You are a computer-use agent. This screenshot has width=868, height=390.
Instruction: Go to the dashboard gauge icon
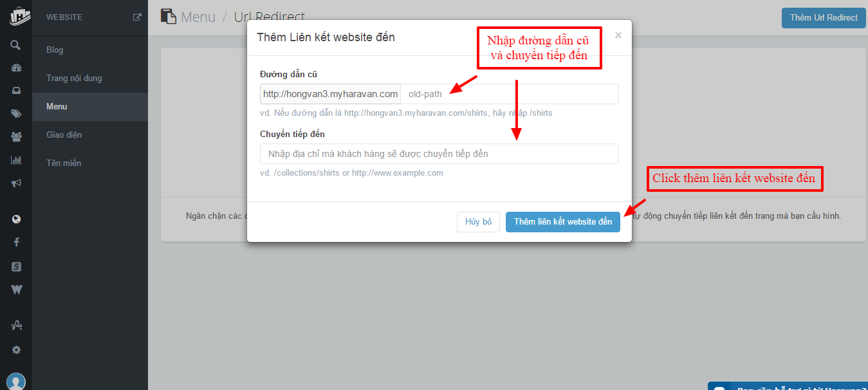click(x=16, y=68)
